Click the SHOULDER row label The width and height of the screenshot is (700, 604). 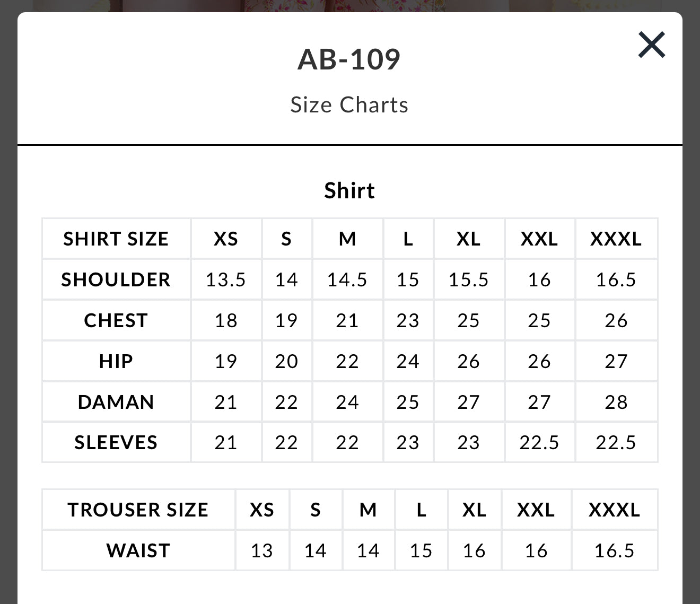click(x=116, y=279)
